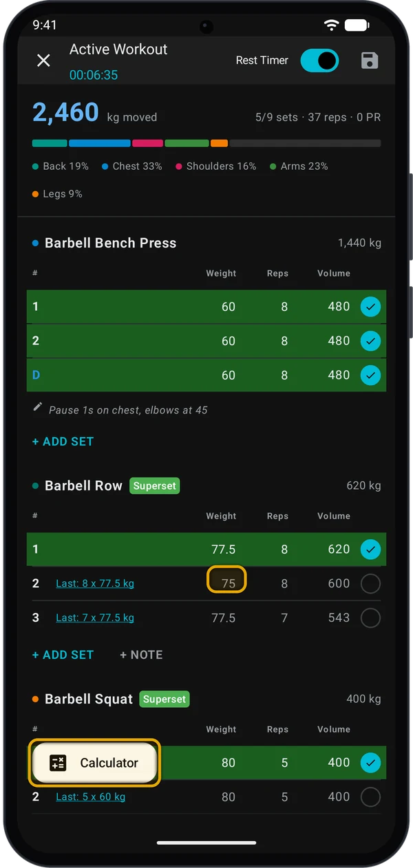The image size is (413, 868).
Task: Edit Barbell Row set 2 reps value 8
Action: point(284,584)
